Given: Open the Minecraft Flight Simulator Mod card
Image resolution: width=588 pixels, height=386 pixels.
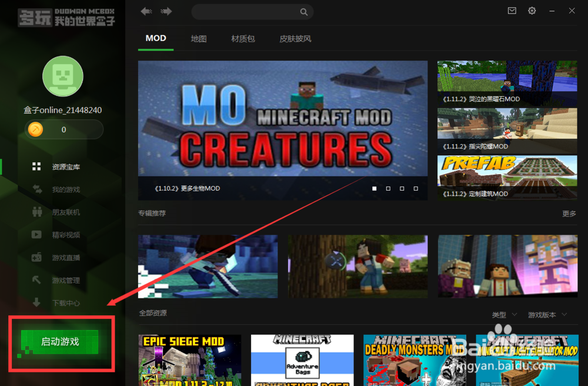Looking at the screenshot, I should [x=527, y=360].
